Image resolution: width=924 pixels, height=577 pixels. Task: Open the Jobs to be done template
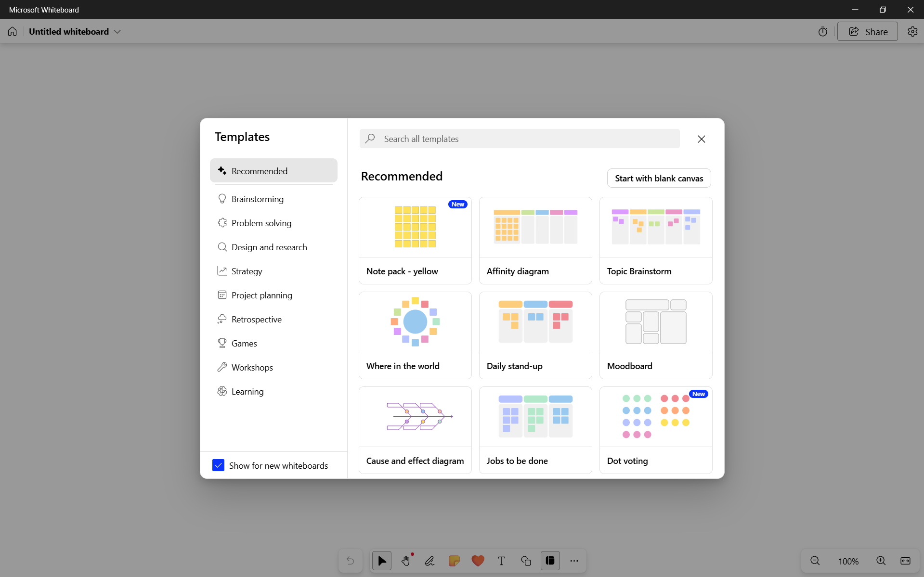(x=535, y=430)
